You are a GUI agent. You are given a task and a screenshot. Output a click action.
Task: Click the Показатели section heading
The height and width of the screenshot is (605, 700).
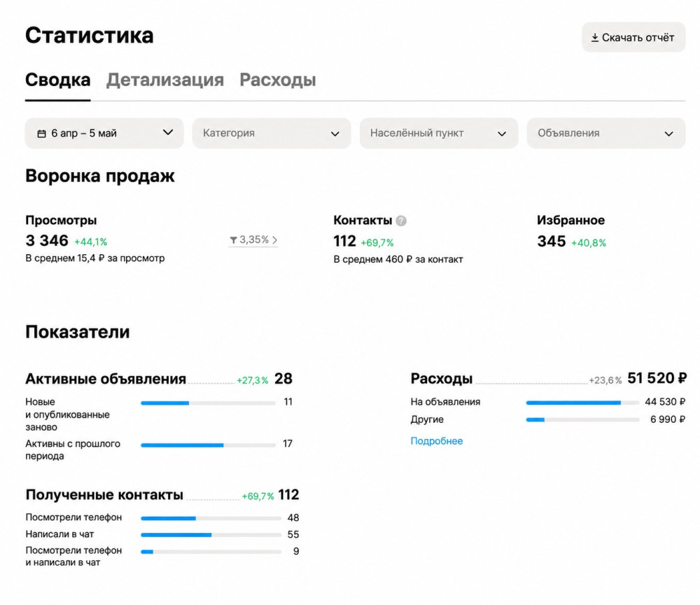point(78,332)
